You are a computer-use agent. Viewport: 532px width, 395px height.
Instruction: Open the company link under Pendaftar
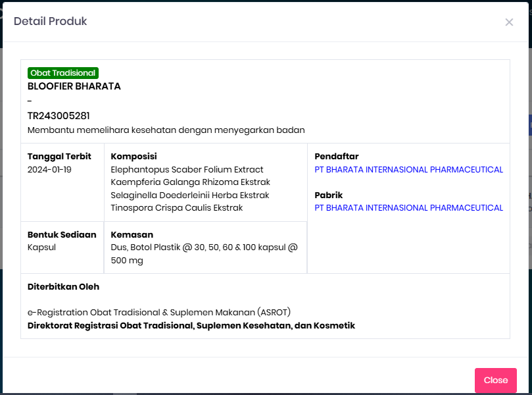coord(408,170)
